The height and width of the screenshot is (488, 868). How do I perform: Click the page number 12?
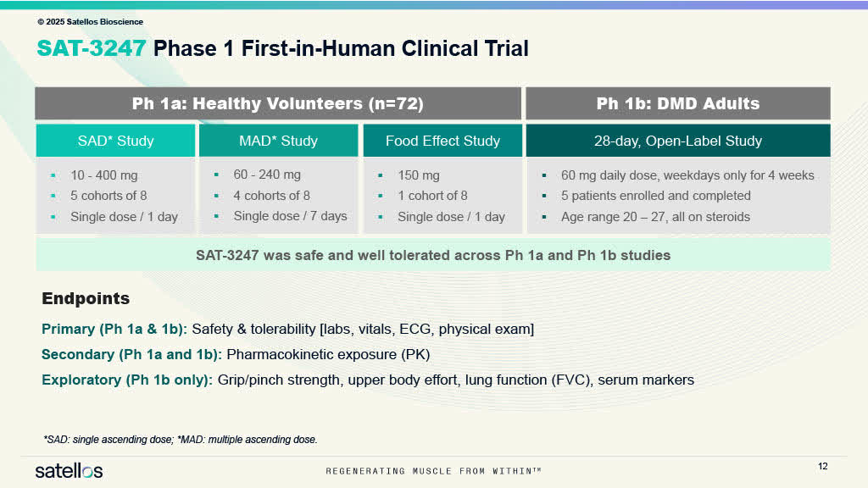(821, 465)
